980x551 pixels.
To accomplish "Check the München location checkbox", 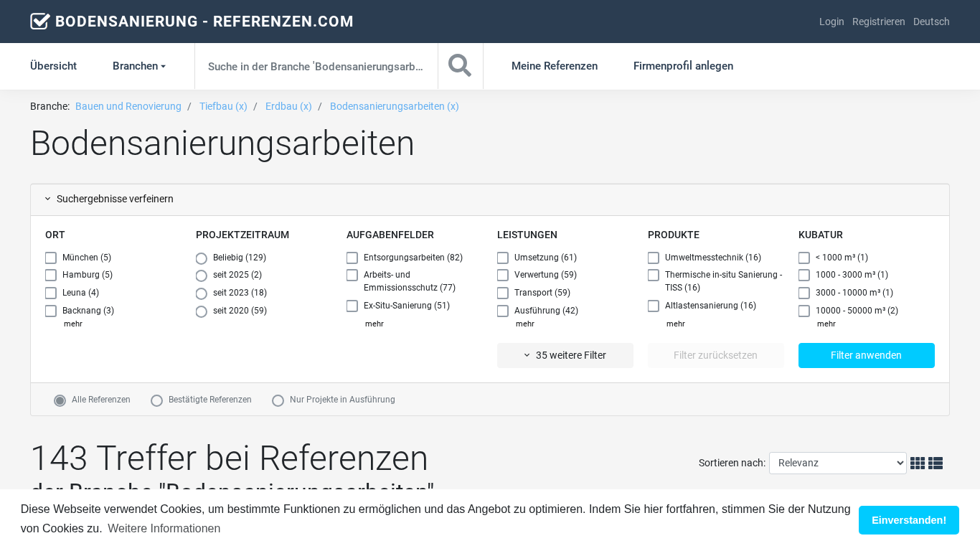I will [x=51, y=258].
